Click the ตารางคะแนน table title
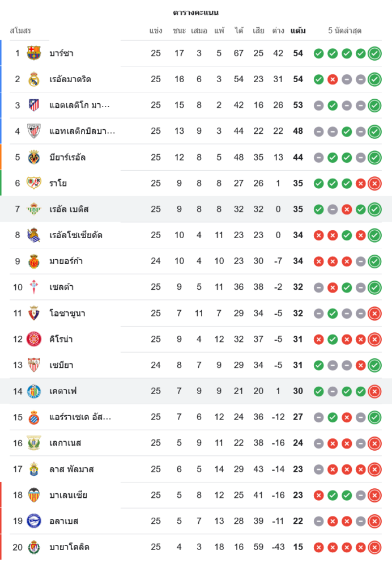The image size is (392, 567). (196, 12)
